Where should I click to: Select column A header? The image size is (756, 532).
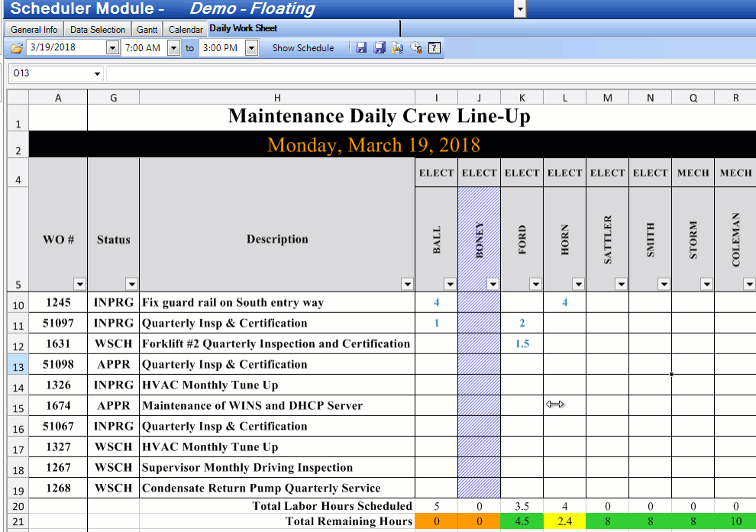58,98
